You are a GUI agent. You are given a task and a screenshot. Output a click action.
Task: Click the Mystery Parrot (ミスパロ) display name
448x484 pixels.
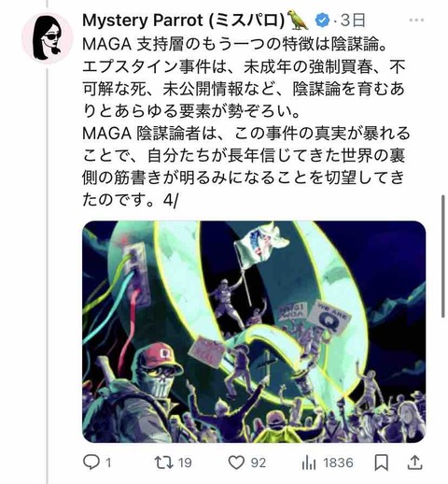point(183,21)
